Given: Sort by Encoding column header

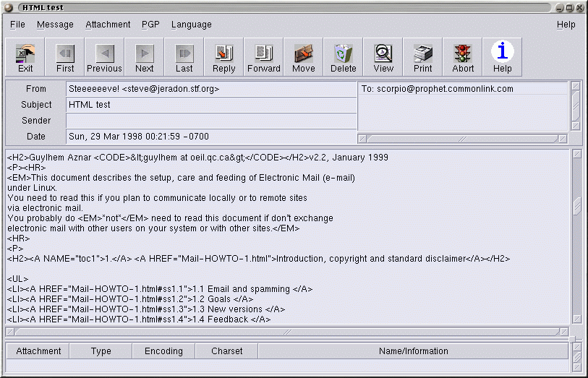Looking at the screenshot, I should [163, 351].
